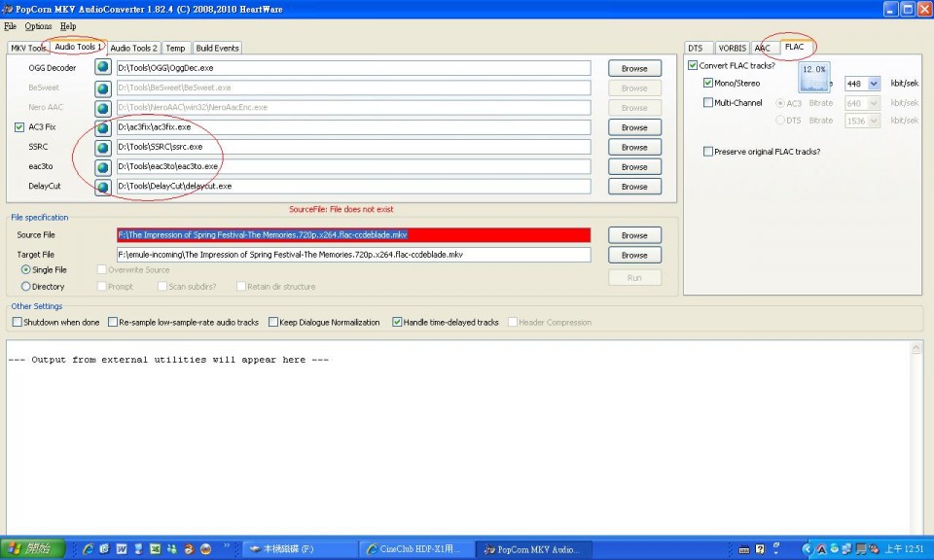The height and width of the screenshot is (560, 934).
Task: Open Word from the quick launch bar
Action: (122, 549)
